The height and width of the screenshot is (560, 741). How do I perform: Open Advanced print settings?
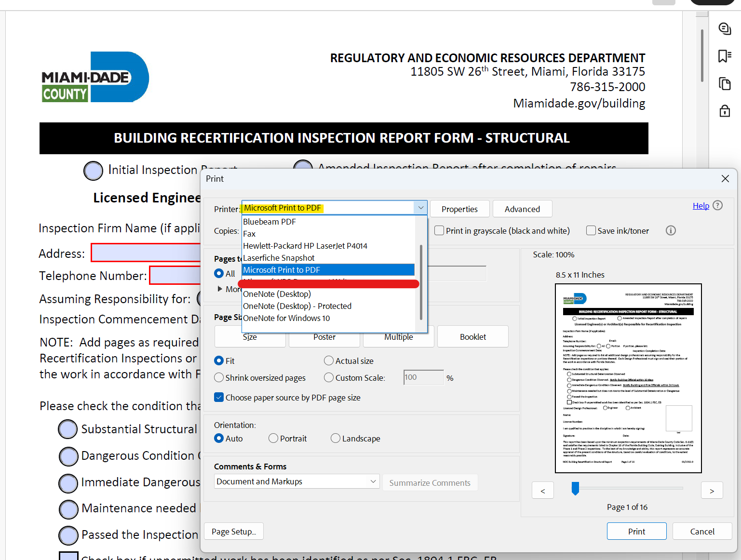pyautogui.click(x=522, y=209)
